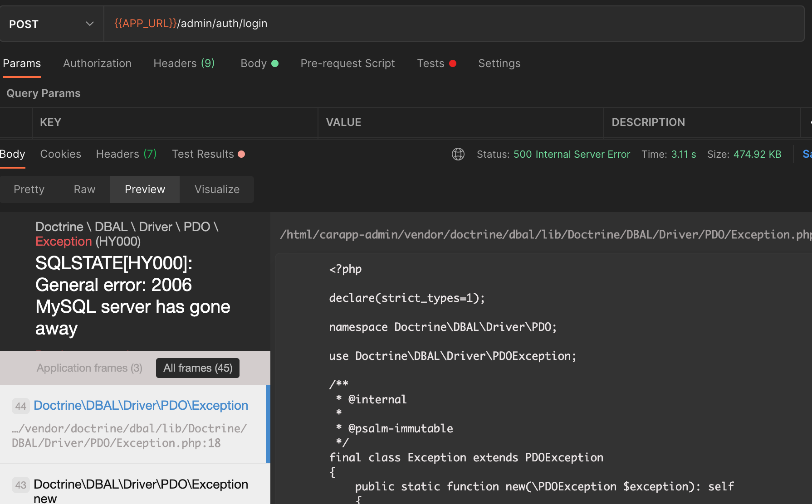The image size is (812, 504).
Task: Open the Pre-request Script tab
Action: click(x=347, y=63)
